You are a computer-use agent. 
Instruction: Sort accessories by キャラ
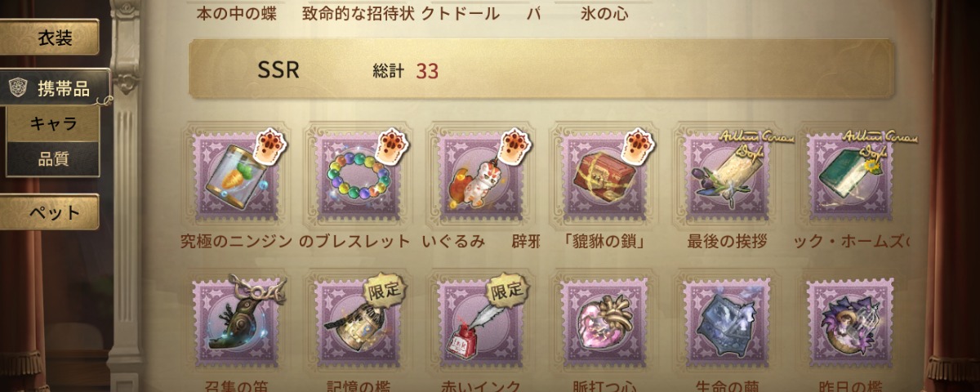coord(53,124)
